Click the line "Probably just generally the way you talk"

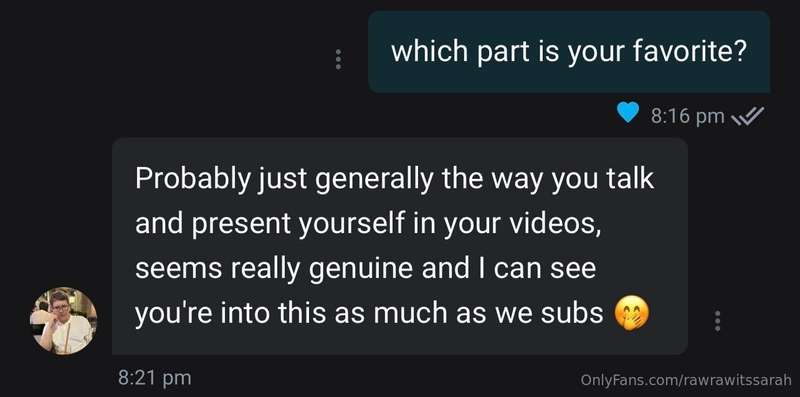pos(394,179)
